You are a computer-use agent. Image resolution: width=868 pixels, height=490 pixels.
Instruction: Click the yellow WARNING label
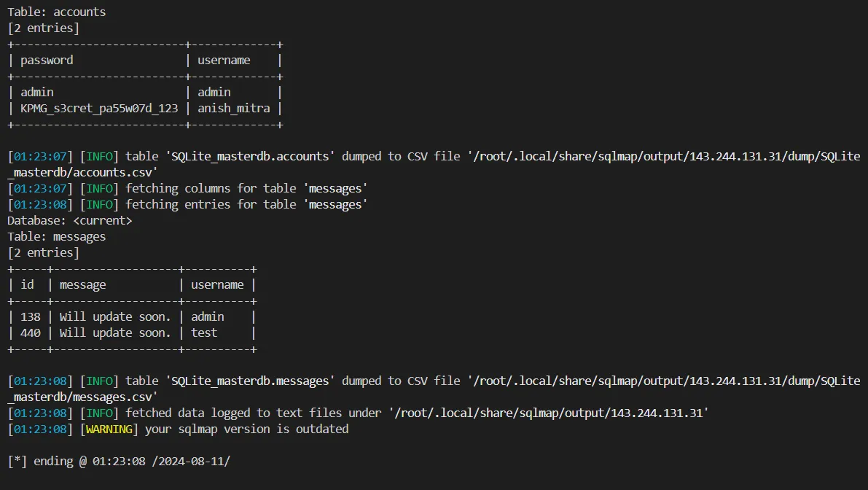109,429
